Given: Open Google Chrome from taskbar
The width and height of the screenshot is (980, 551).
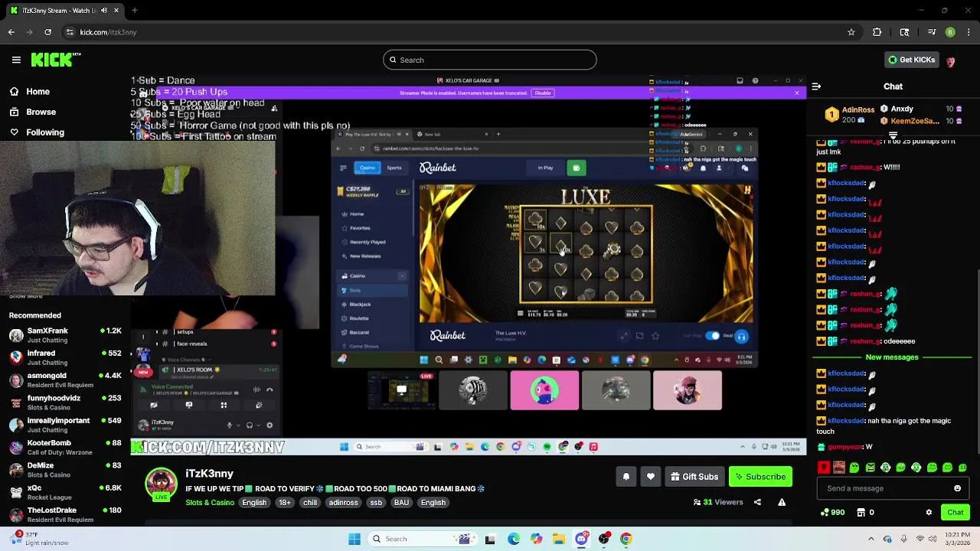Looking at the screenshot, I should click(x=626, y=539).
